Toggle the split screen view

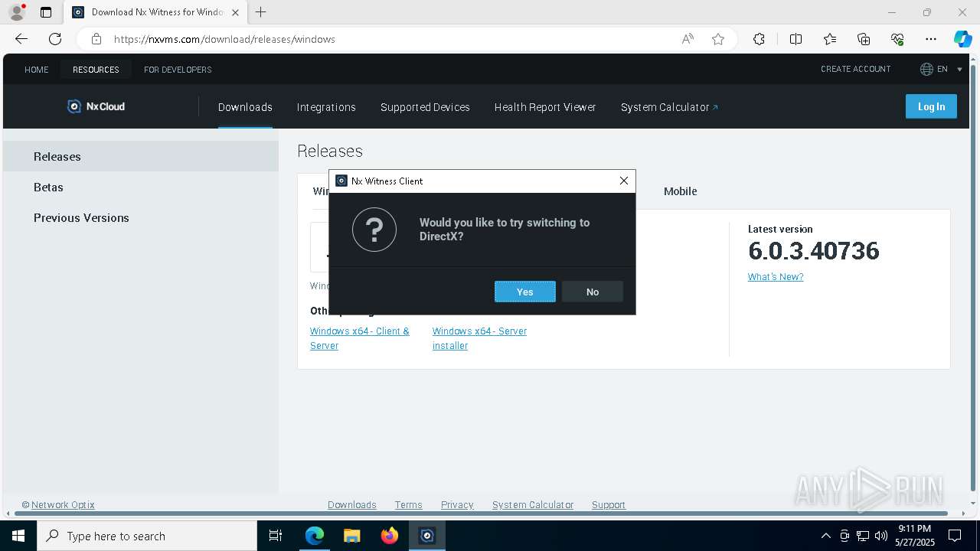pos(795,39)
